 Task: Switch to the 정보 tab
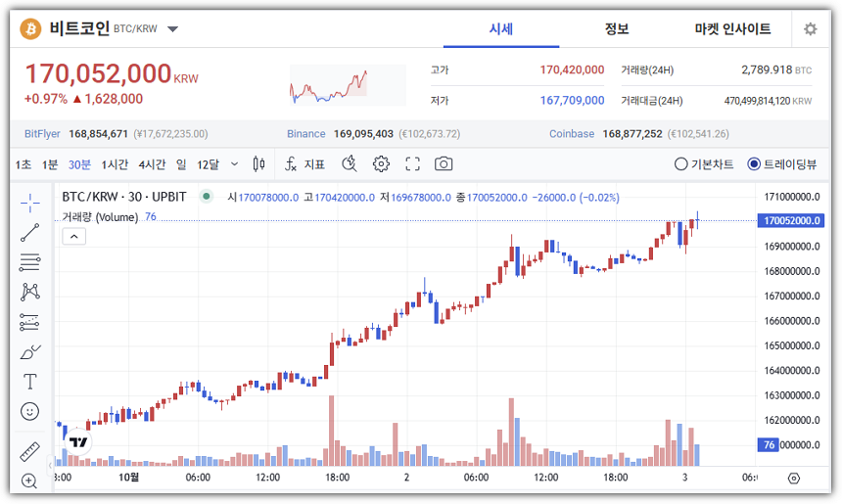617,29
